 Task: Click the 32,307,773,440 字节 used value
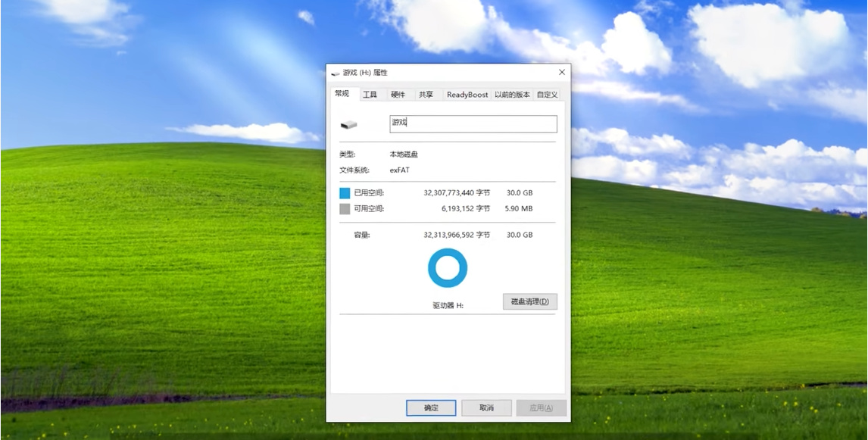(x=457, y=193)
